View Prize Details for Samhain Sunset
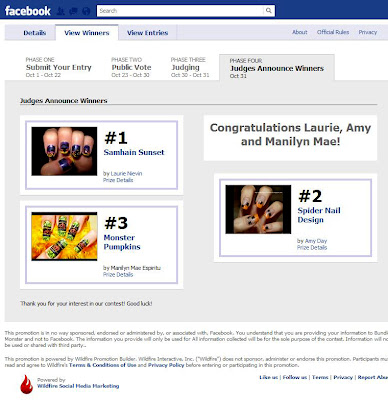The height and width of the screenshot is (400, 388). coord(118,180)
